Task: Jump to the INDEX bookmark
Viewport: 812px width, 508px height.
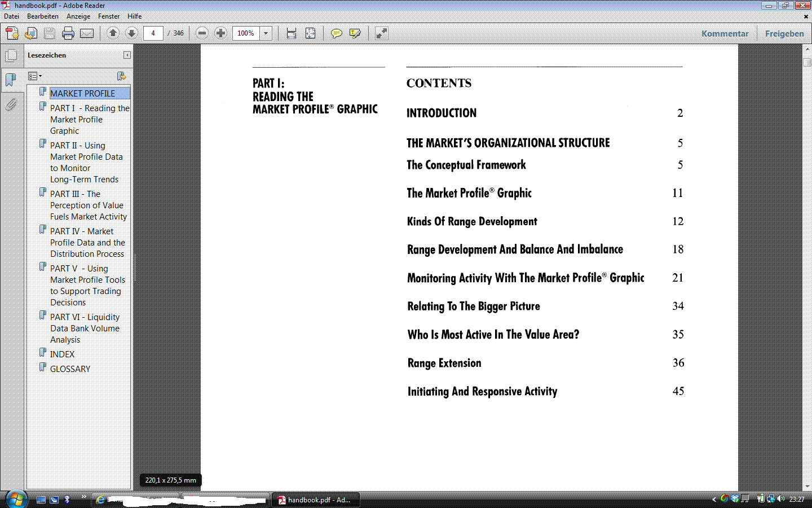Action: point(62,354)
